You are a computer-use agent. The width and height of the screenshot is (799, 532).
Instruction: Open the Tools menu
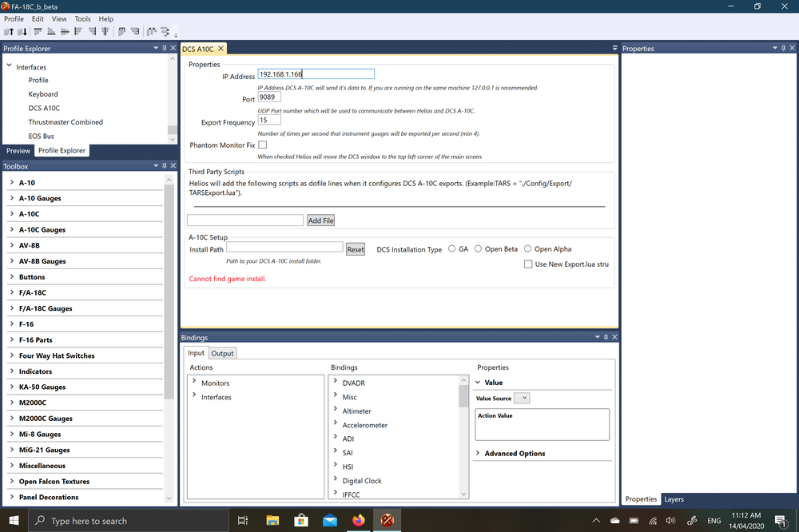click(x=82, y=19)
